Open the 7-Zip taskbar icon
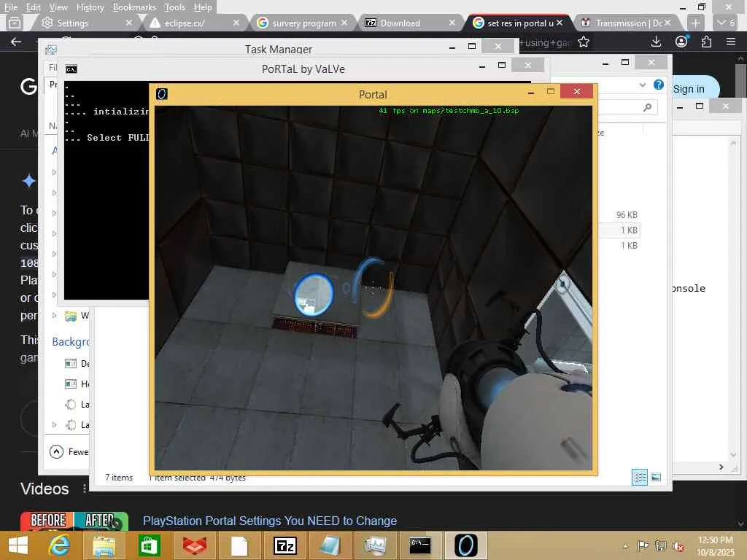The width and height of the screenshot is (747, 560). (x=285, y=545)
